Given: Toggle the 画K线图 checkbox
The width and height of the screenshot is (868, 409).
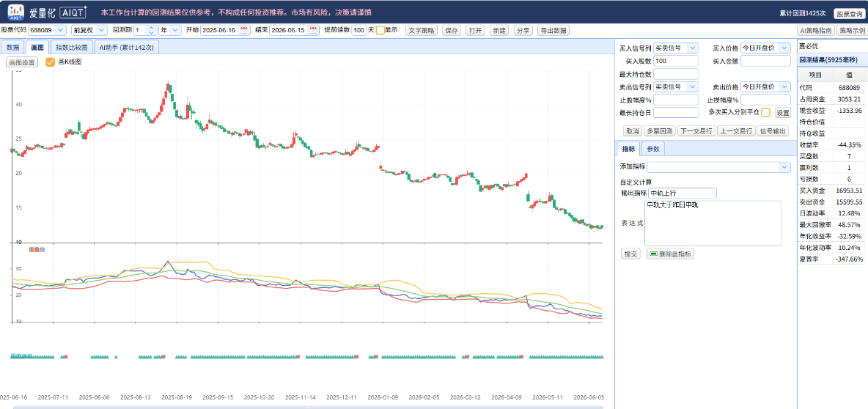Looking at the screenshot, I should [50, 62].
